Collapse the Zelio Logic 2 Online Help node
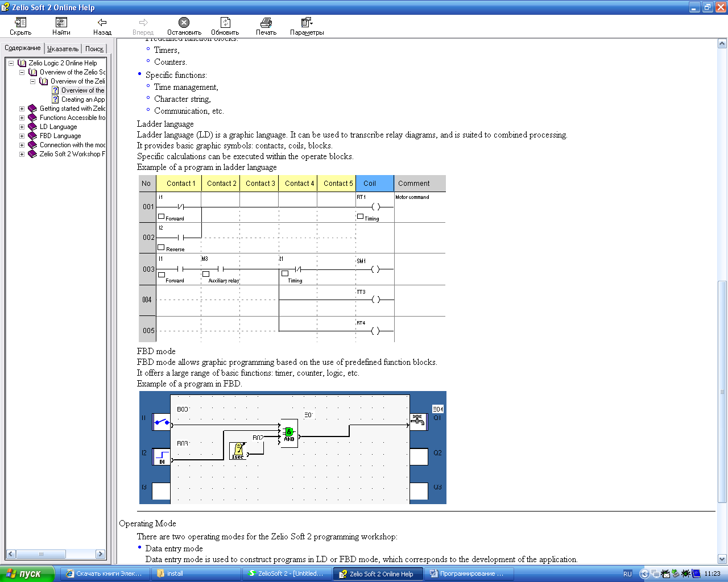This screenshot has width=728, height=582. (x=11, y=63)
